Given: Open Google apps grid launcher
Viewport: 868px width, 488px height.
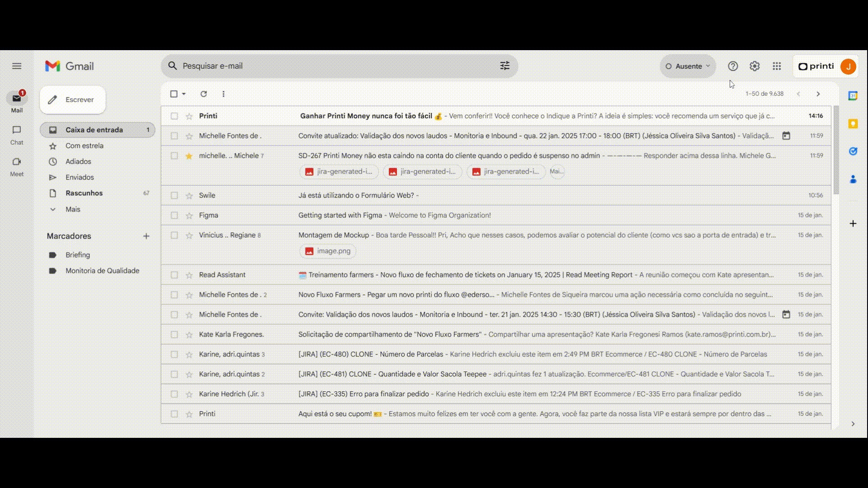Looking at the screenshot, I should point(777,66).
